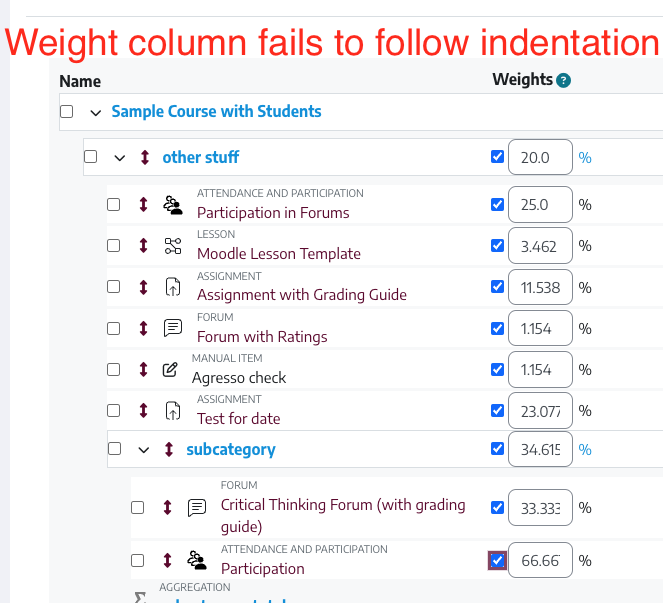Toggle weight override checkbox for Participation row
Viewport: 663px width, 603px height.
(x=497, y=561)
